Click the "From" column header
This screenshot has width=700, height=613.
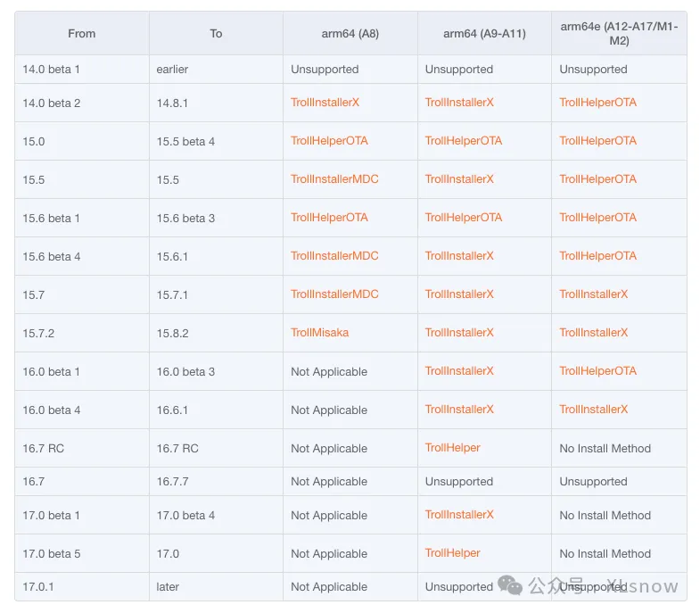pos(81,34)
